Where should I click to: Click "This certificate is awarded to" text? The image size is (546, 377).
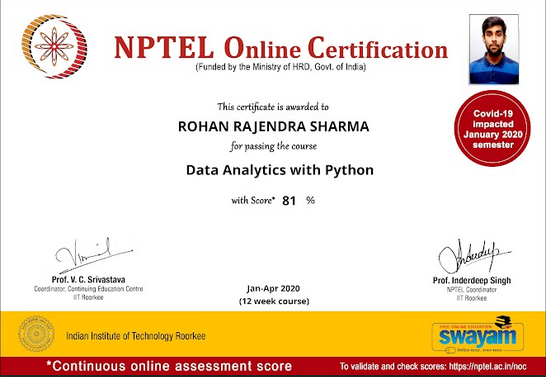[x=273, y=107]
